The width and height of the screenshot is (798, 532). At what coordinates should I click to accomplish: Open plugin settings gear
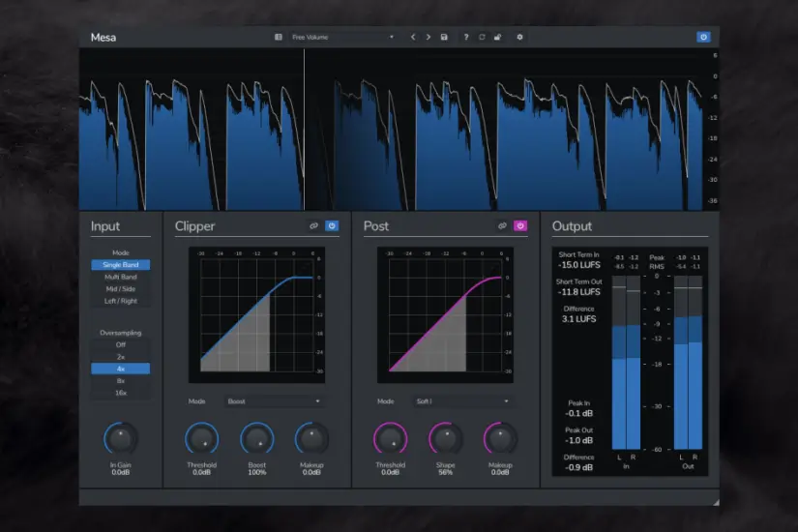[519, 37]
